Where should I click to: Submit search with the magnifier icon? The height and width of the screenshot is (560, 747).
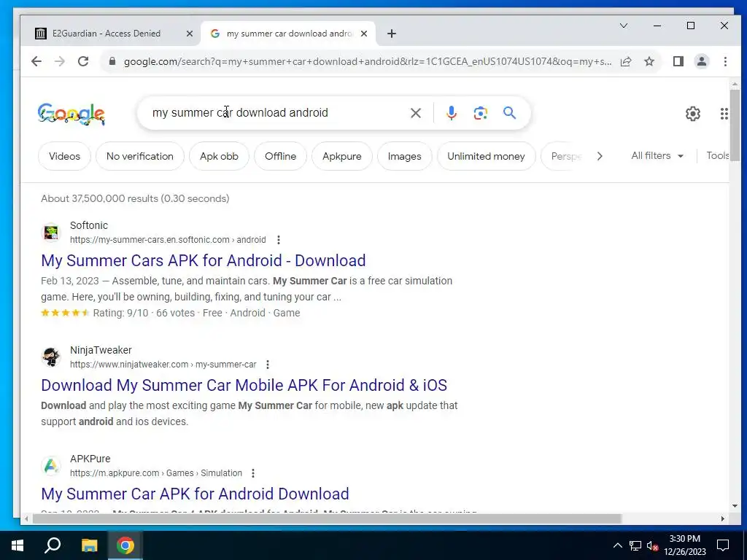(x=510, y=113)
